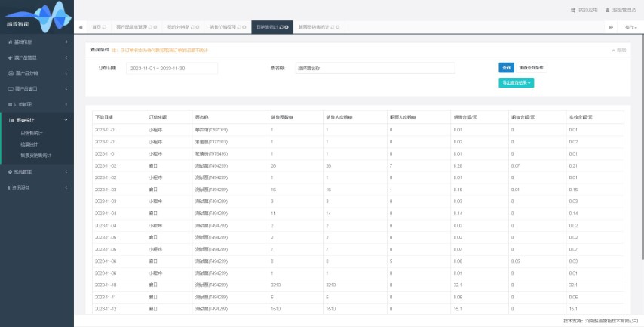
Task: Click the order date range input field
Action: click(172, 68)
